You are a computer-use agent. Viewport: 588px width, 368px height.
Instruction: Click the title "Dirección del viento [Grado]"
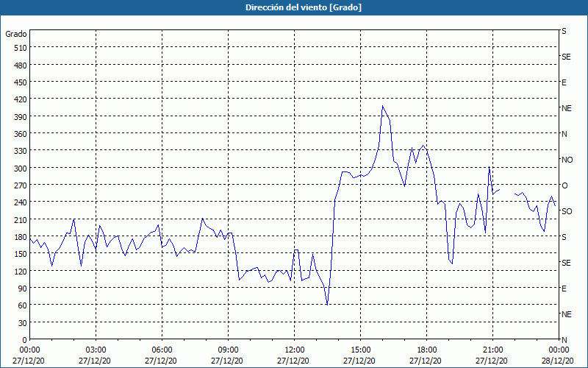304,7
